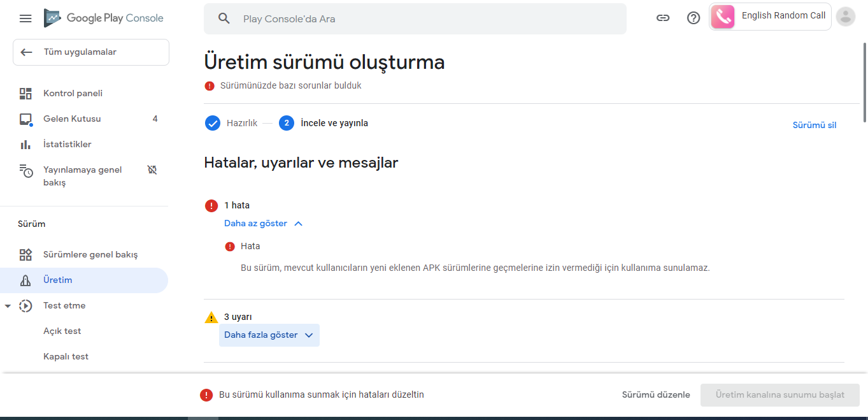
Task: Click the completed Hazırlık step checkmark
Action: point(213,123)
